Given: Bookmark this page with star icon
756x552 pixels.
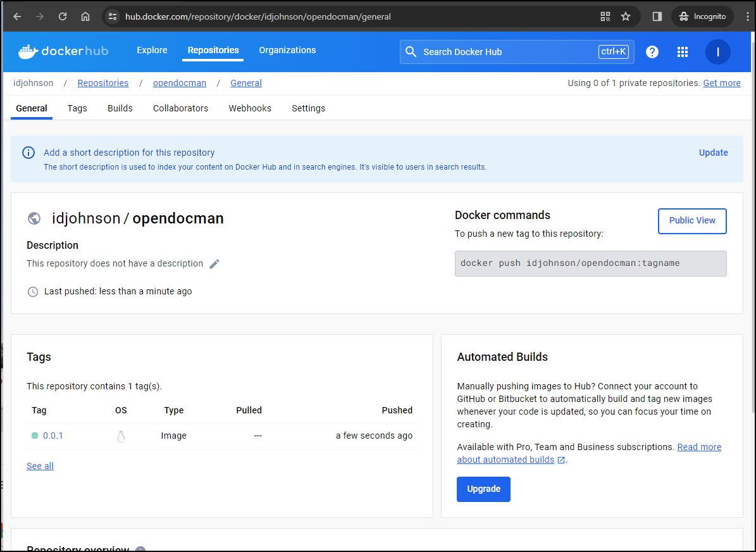Looking at the screenshot, I should tap(626, 16).
